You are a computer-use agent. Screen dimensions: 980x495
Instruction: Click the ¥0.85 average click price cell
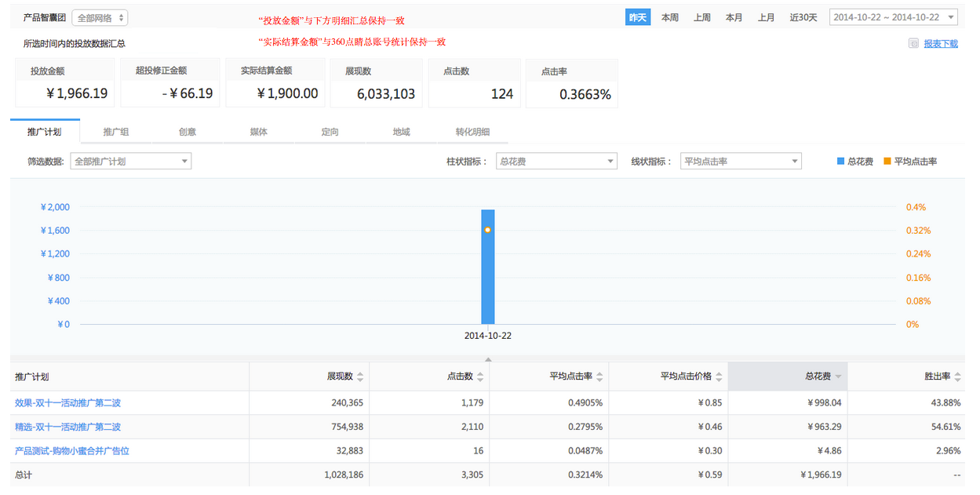(x=709, y=403)
